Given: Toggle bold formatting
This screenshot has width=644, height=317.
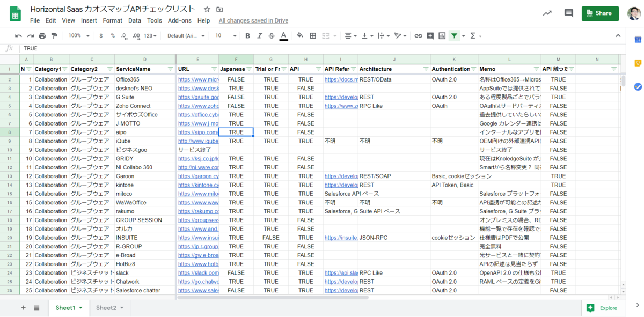Looking at the screenshot, I should (247, 36).
